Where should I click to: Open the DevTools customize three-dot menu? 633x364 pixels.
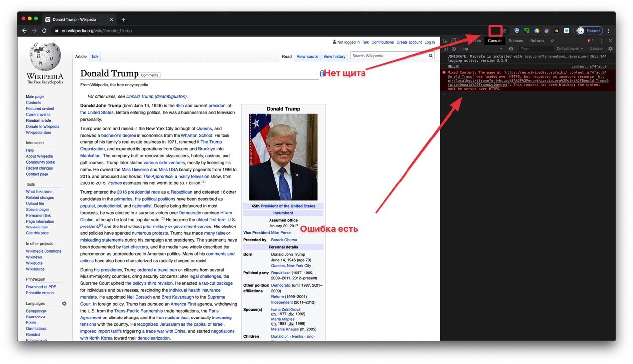(602, 41)
